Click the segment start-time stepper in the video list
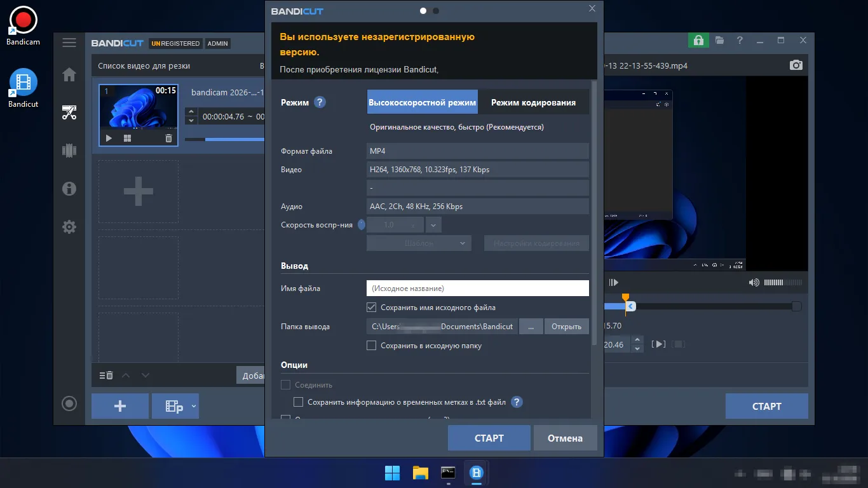The image size is (868, 488). 191,116
